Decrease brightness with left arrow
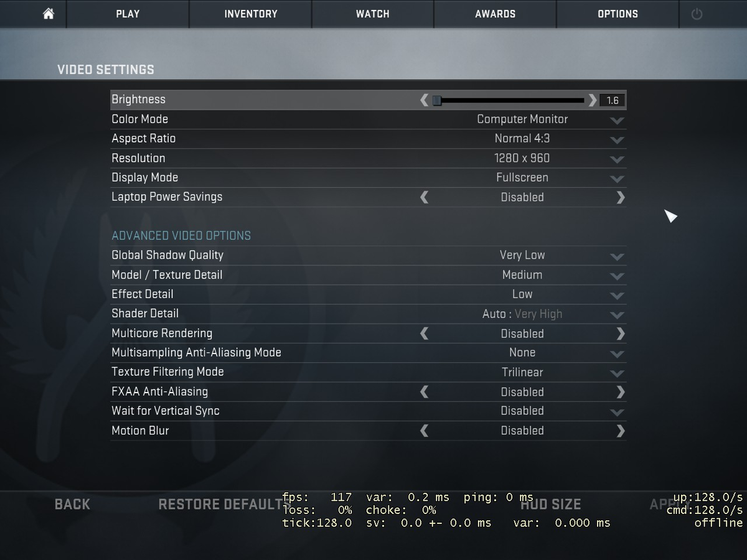Screen dimensions: 747x560 (425, 100)
